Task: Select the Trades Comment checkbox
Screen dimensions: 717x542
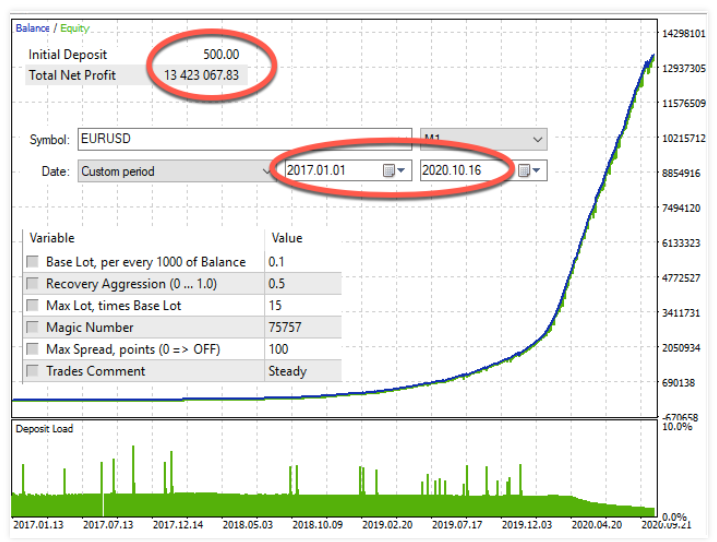Action: pos(32,370)
